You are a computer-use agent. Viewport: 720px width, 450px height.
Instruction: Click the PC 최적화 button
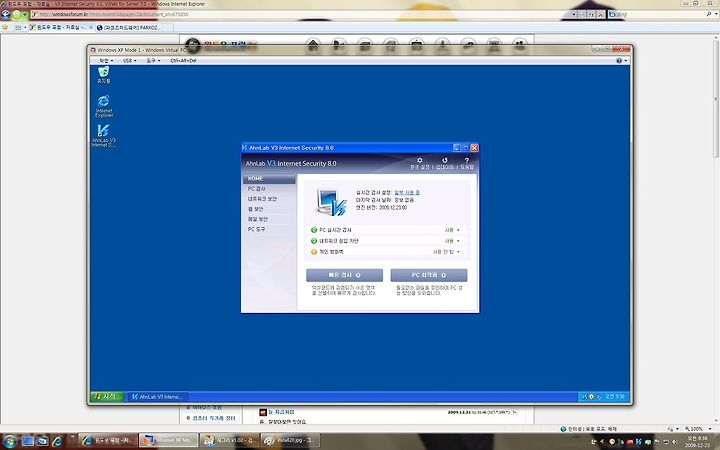pos(429,275)
